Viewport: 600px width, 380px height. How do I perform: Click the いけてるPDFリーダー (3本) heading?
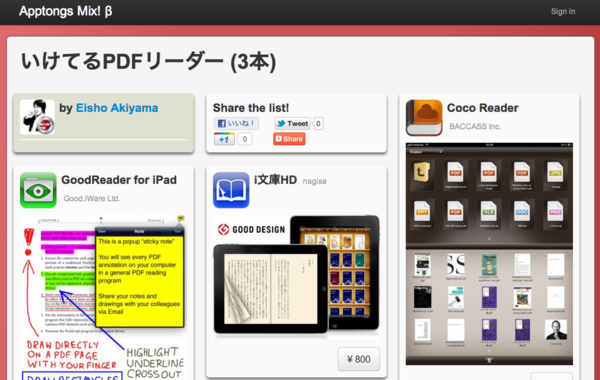click(148, 62)
